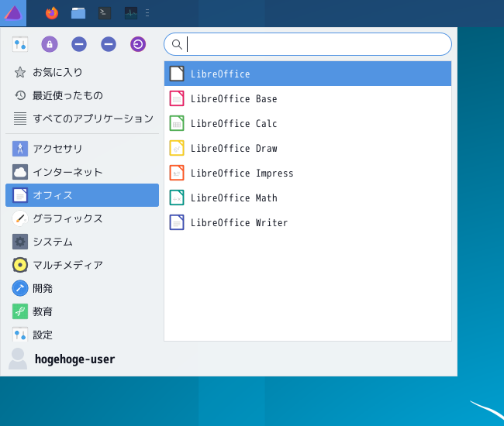Open the file manager from panel
This screenshot has height=426, width=504.
coord(78,13)
